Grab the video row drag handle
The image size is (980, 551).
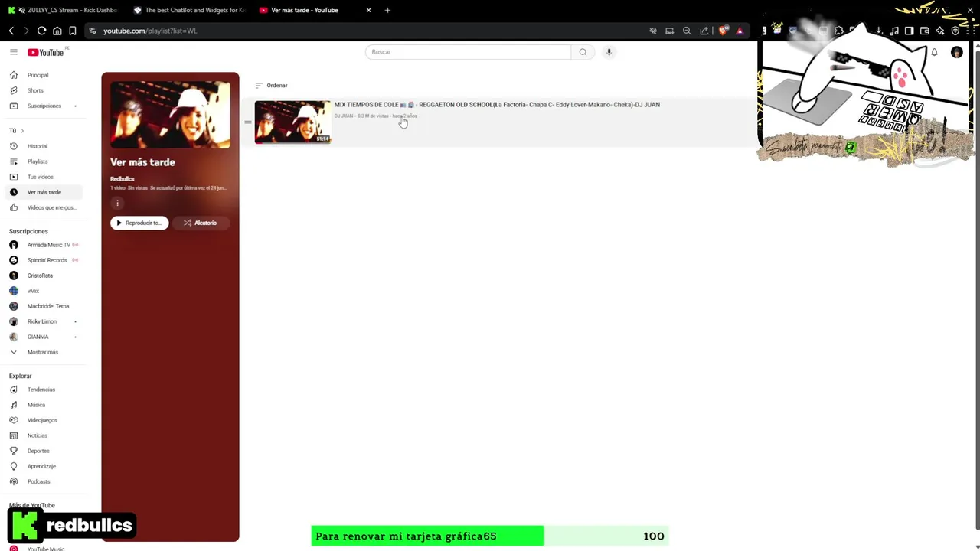tap(247, 122)
